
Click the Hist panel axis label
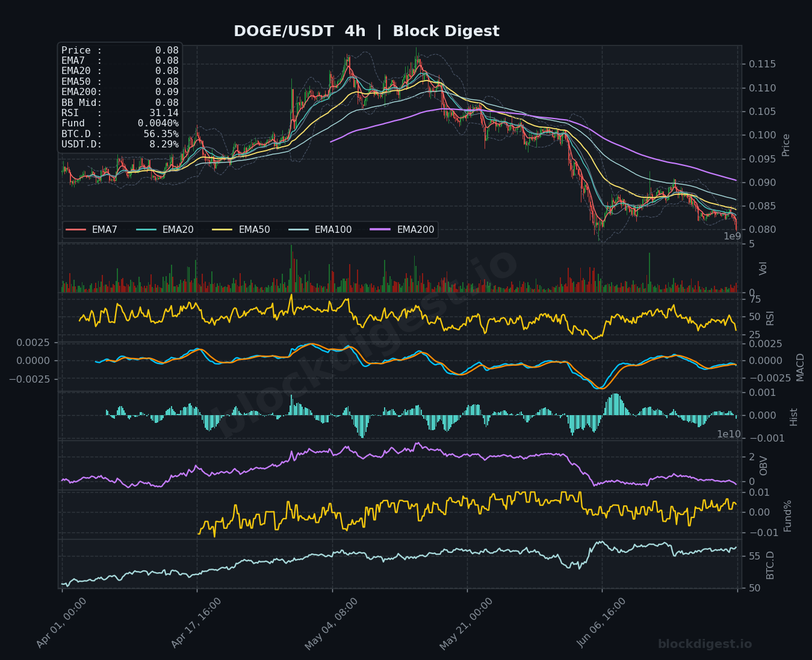point(793,417)
